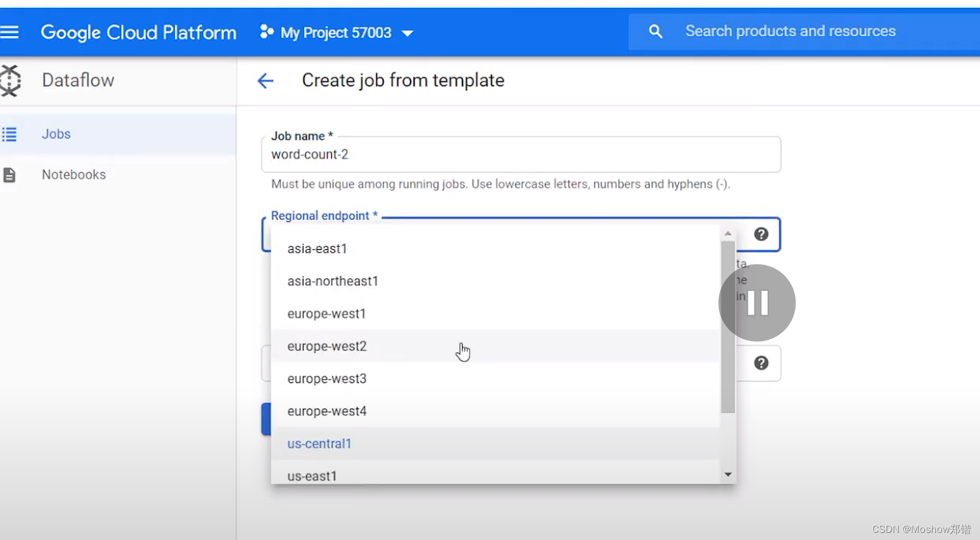
Task: Select asia-northeast1 from the region list
Action: (x=496, y=281)
